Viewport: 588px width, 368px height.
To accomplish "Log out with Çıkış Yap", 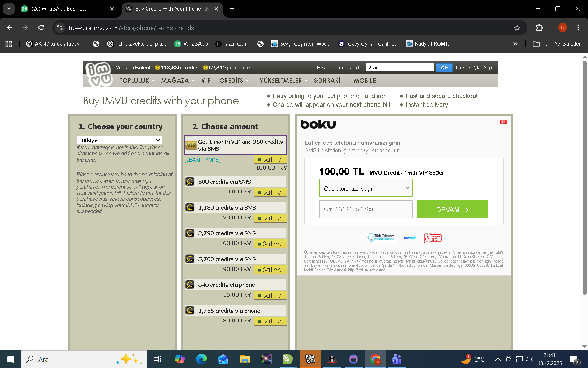I will 482,68.
